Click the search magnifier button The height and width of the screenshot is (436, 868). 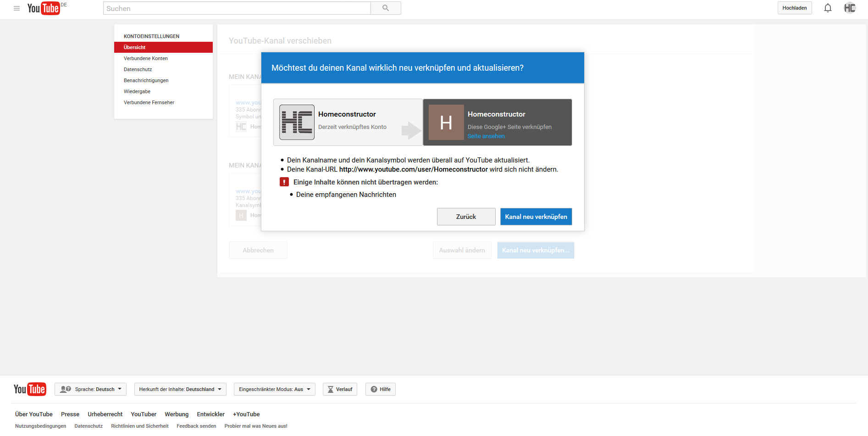(386, 8)
